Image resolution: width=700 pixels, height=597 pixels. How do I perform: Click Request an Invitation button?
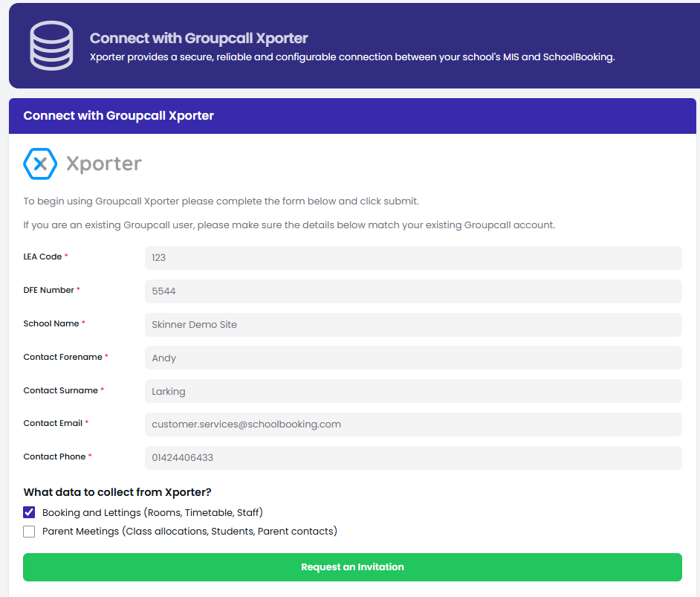[352, 567]
